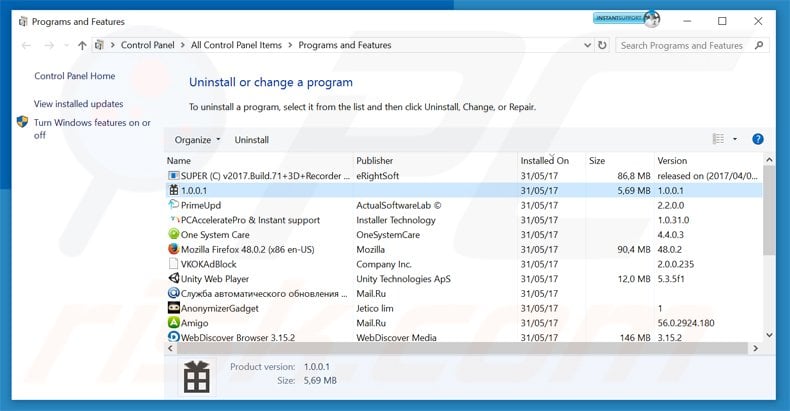Click the Programs and Features title icon
Screen dimensions: 790x411
coord(23,22)
